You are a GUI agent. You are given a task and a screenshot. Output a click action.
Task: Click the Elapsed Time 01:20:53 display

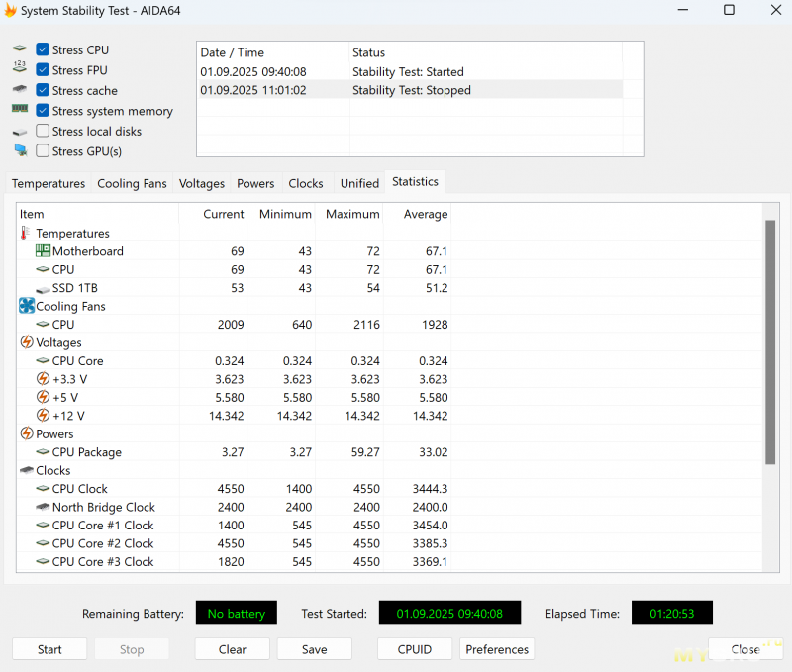pyautogui.click(x=672, y=613)
